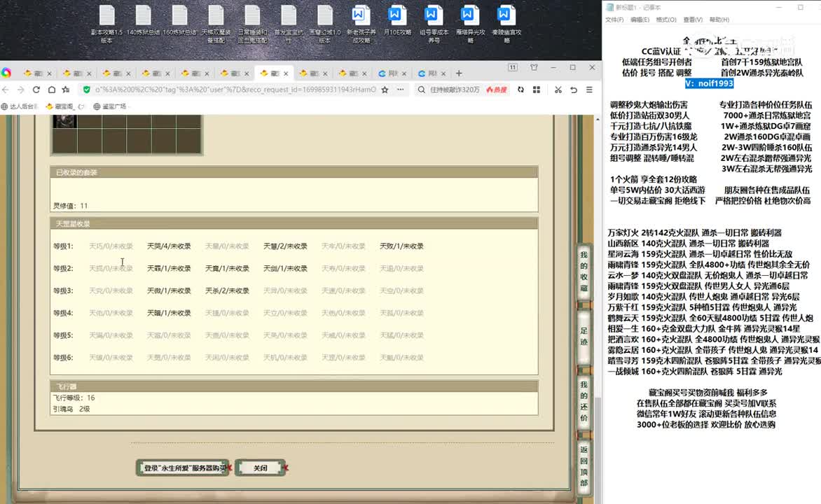Click 天哭/4/未收录 entry
This screenshot has height=504, width=821.
coord(169,246)
